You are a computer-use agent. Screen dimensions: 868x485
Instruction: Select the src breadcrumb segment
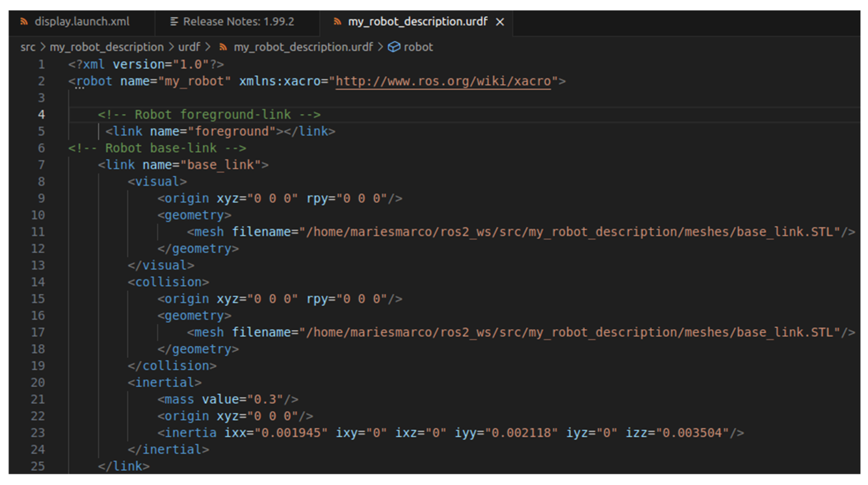point(28,47)
